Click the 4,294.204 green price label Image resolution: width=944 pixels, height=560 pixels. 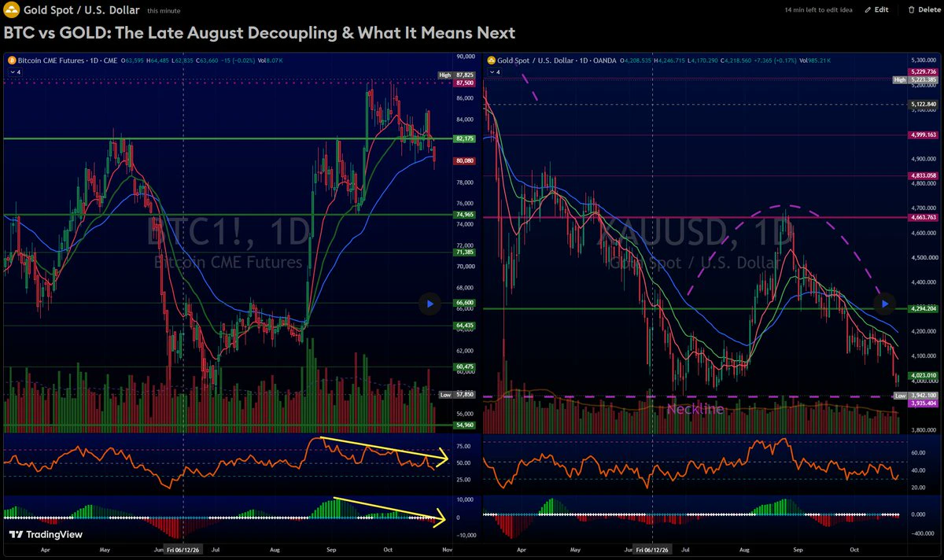[921, 308]
